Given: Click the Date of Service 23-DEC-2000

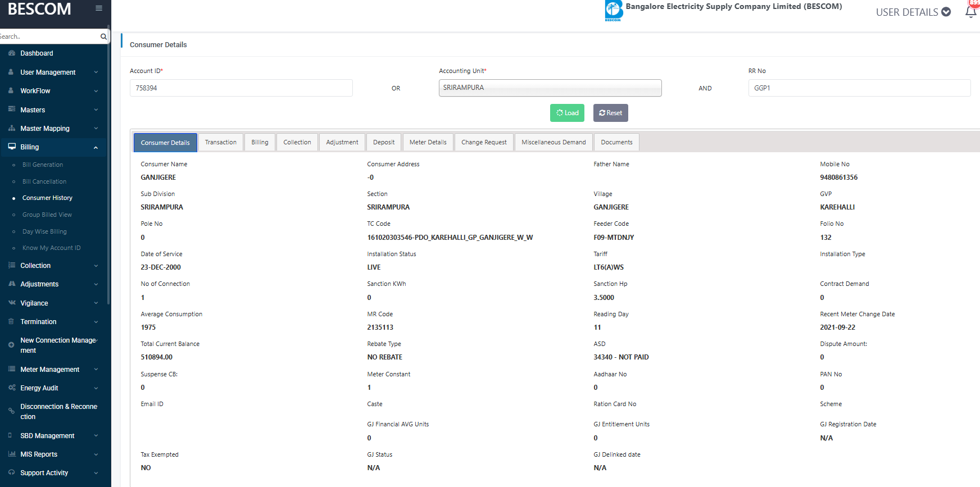Looking at the screenshot, I should click(x=161, y=267).
